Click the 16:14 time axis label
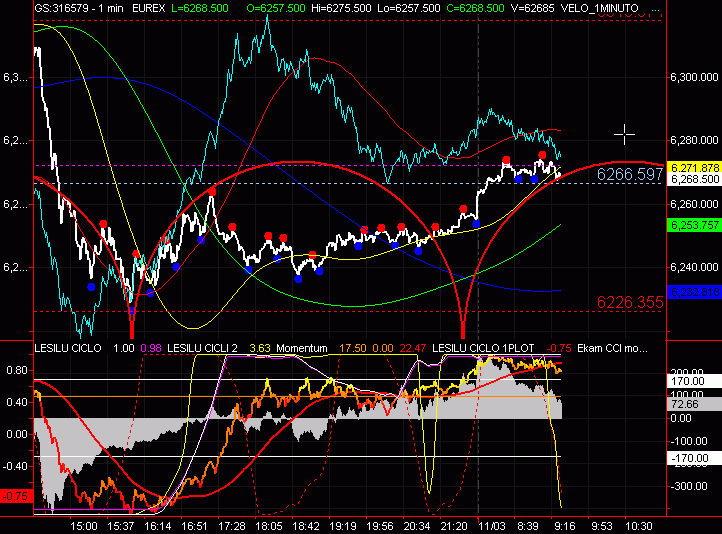722x534 pixels. 157,526
